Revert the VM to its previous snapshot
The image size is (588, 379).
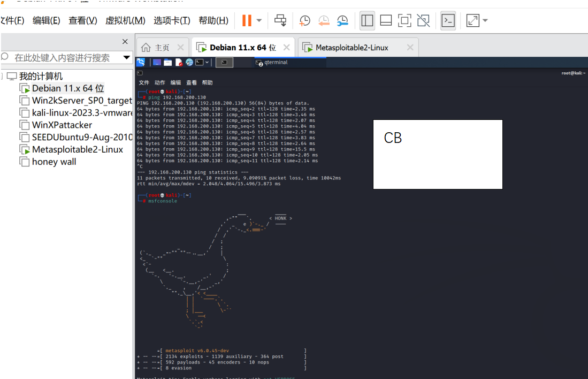[x=324, y=20]
